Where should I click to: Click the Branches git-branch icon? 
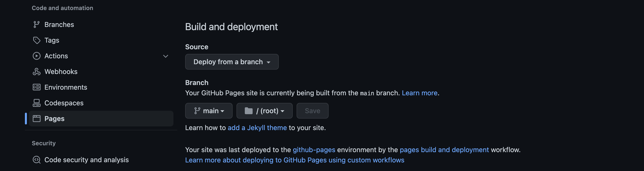(36, 24)
